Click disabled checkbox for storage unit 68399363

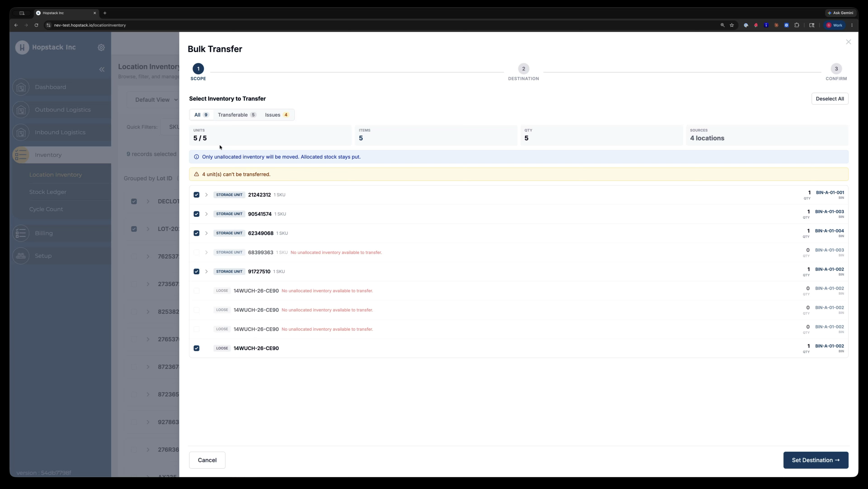click(x=196, y=253)
